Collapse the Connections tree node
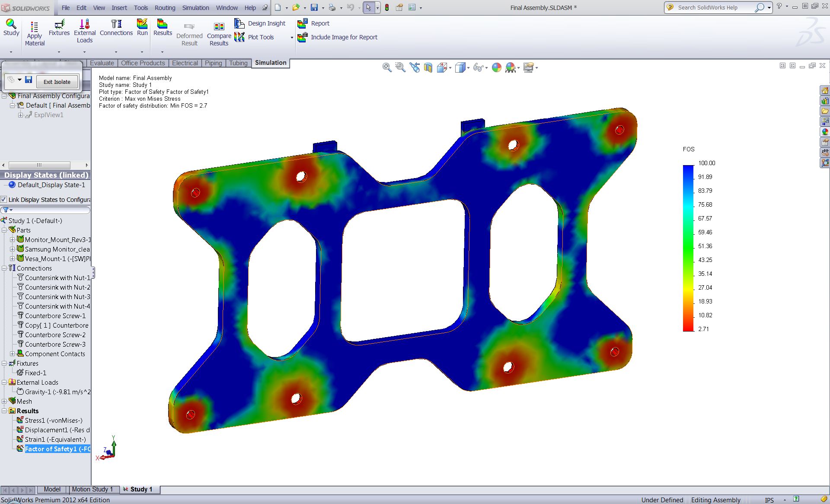Screen dimensions: 830x504 click(x=4, y=268)
